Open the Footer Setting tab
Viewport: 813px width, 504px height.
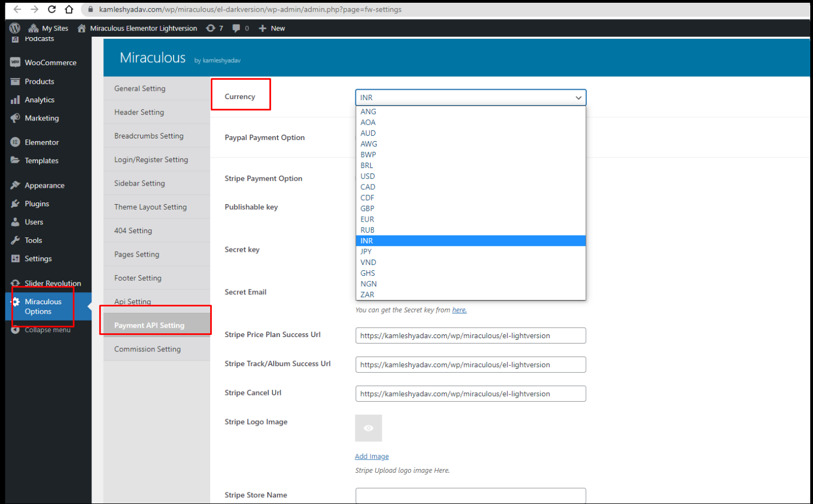pos(157,278)
